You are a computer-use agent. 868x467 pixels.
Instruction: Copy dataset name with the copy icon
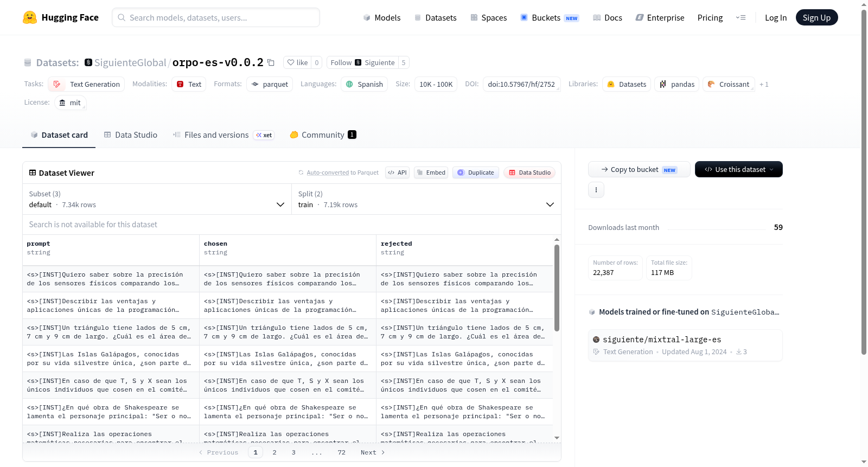(271, 62)
